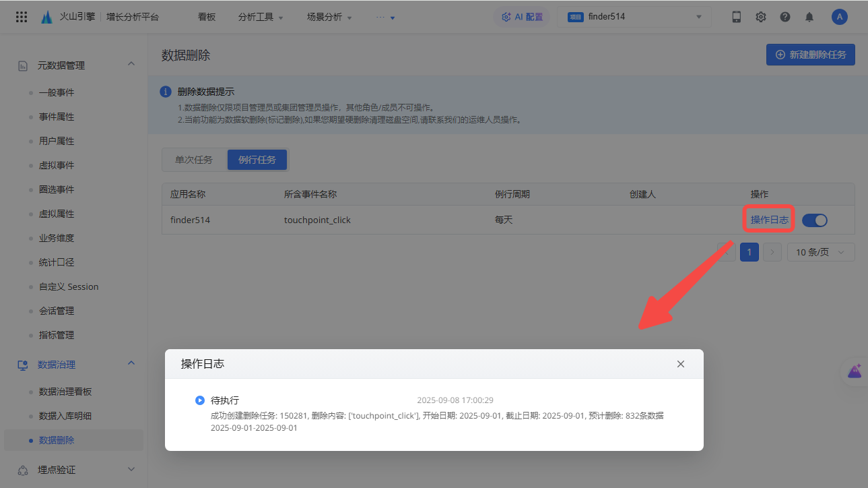
Task: Click the 每天 cycle cell
Action: click(x=504, y=220)
